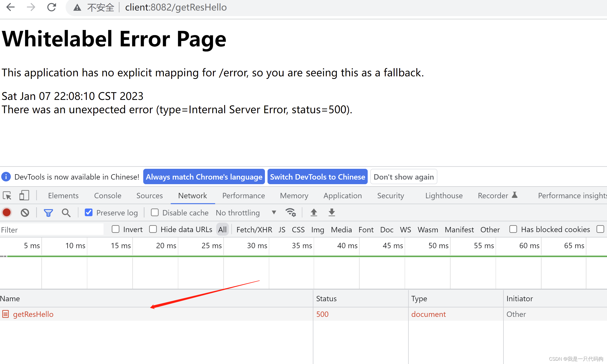Viewport: 607px width, 364px height.
Task: Click the browser reload icon
Action: tap(52, 7)
